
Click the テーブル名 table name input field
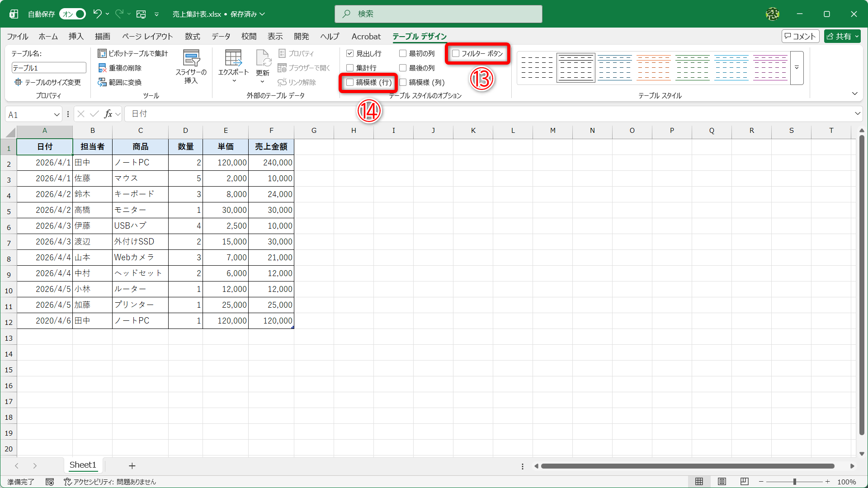[x=48, y=68]
